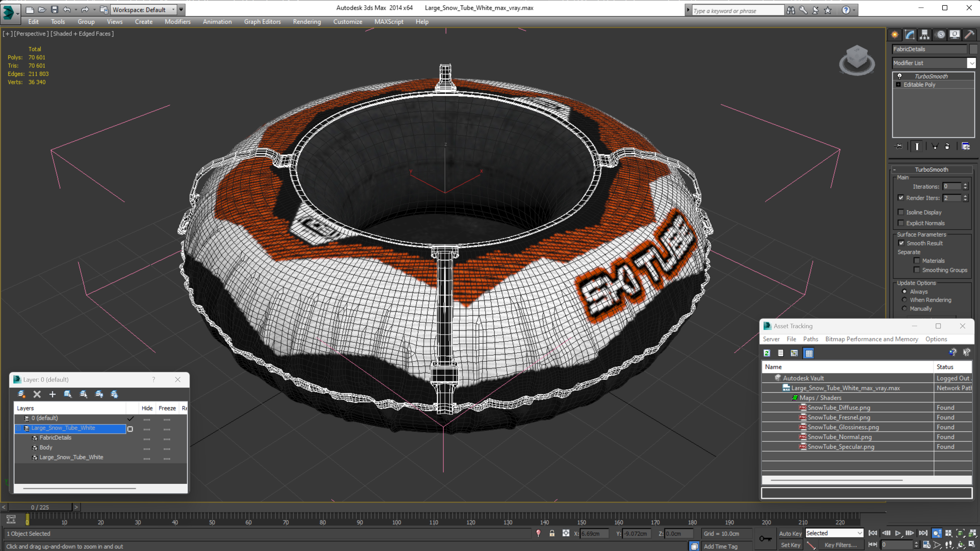The width and height of the screenshot is (980, 551).
Task: Click the Open File toolbar icon
Action: tap(42, 10)
